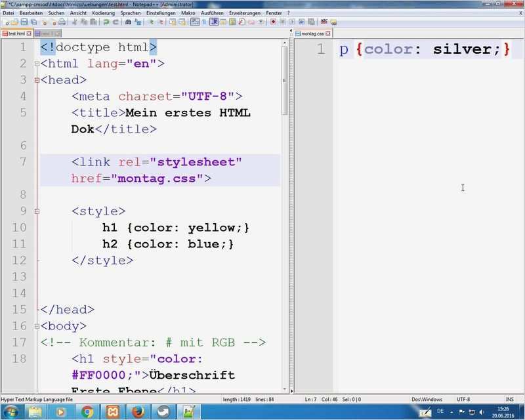Screen dimensions: 525x420
Task: Collapse the body fold on line 16
Action: pyautogui.click(x=37, y=326)
